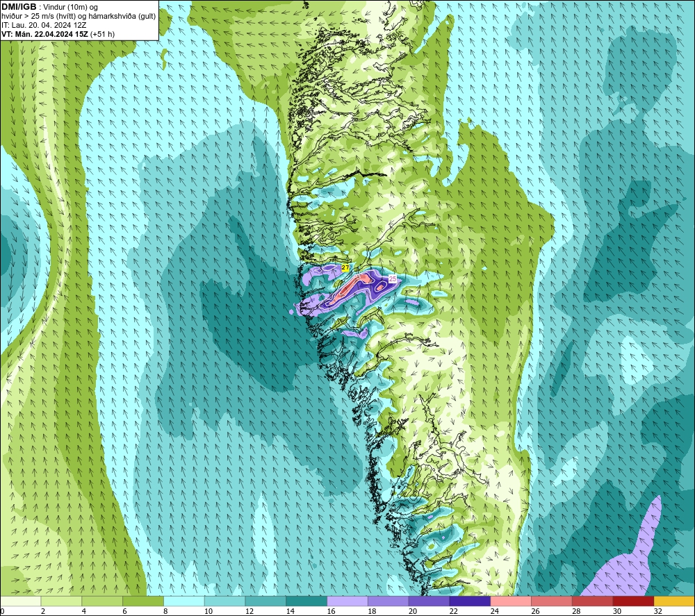Click the 'Vindur (10m) og' text
The image size is (695, 616).
pyautogui.click(x=71, y=8)
